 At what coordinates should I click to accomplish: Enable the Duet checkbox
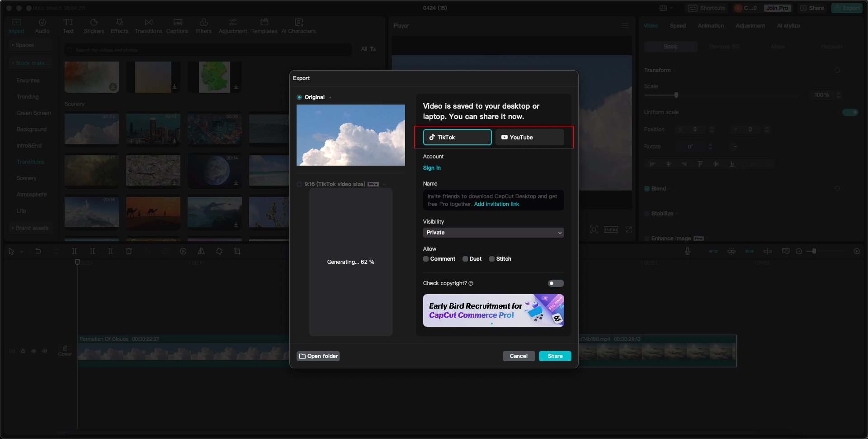(x=465, y=259)
